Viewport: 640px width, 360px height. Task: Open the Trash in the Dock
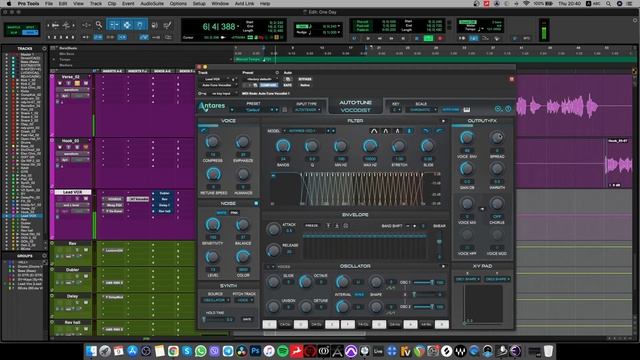coord(549,351)
